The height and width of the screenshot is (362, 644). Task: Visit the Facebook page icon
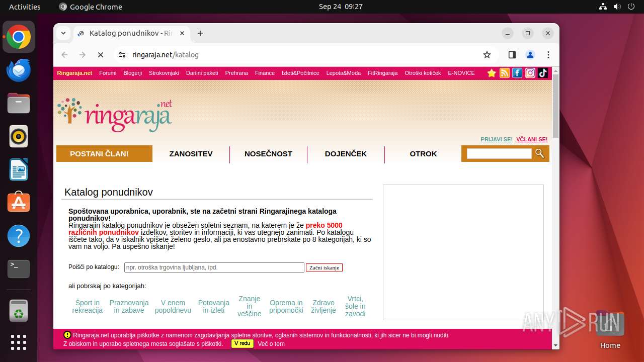click(x=517, y=73)
